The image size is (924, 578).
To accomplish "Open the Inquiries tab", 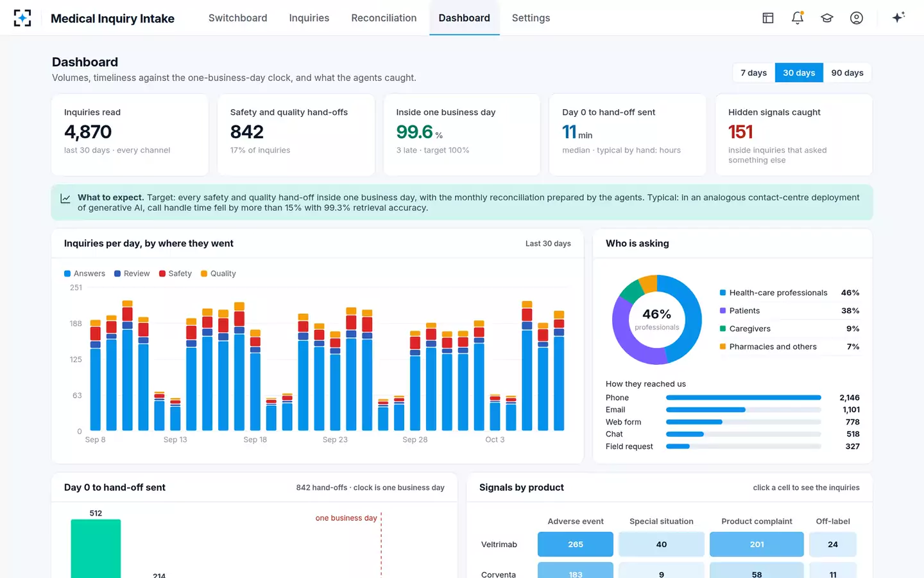I will [309, 18].
